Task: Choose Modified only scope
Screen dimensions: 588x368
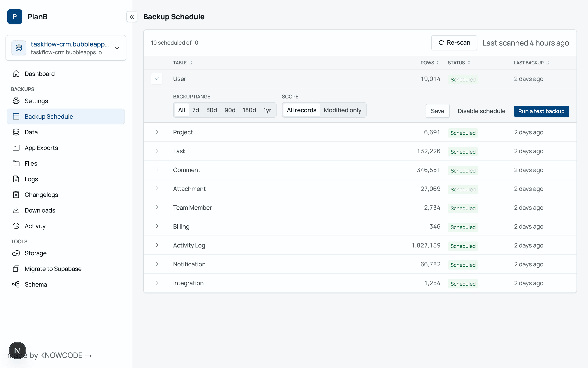Action: click(342, 110)
